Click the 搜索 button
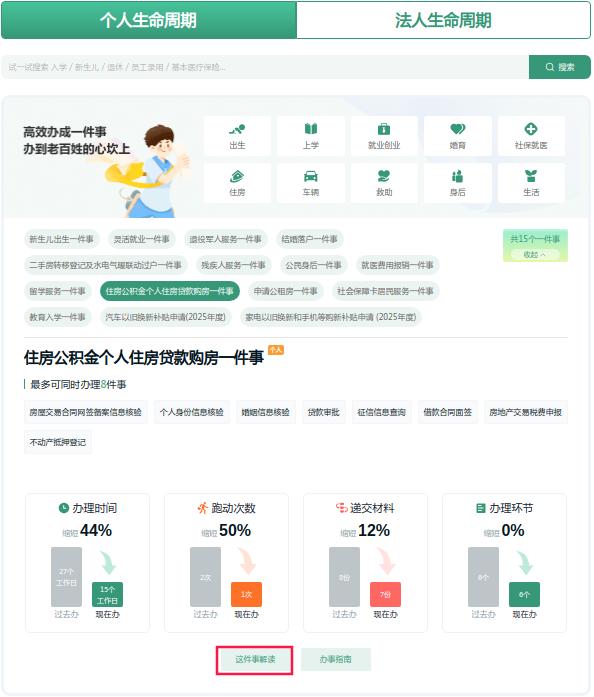The width and height of the screenshot is (594, 697). click(x=560, y=67)
